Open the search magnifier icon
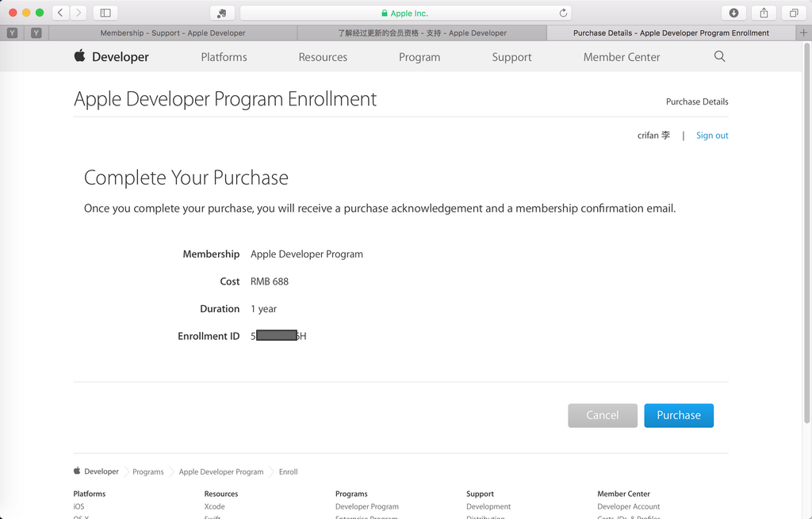The image size is (812, 519). point(719,56)
